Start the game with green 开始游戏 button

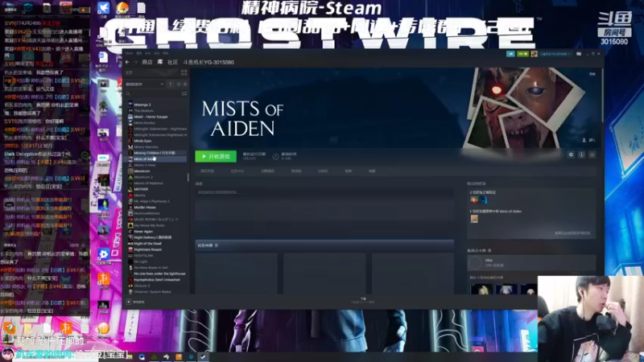tap(216, 156)
